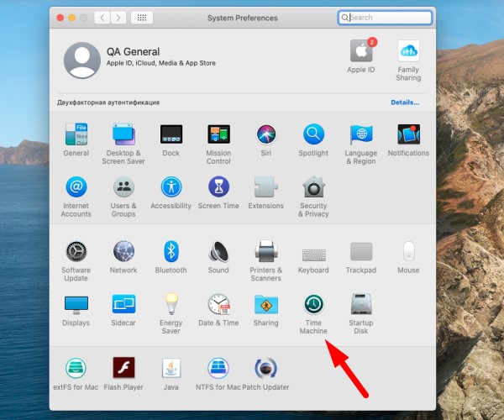Open Startup Disk preferences

point(361,304)
